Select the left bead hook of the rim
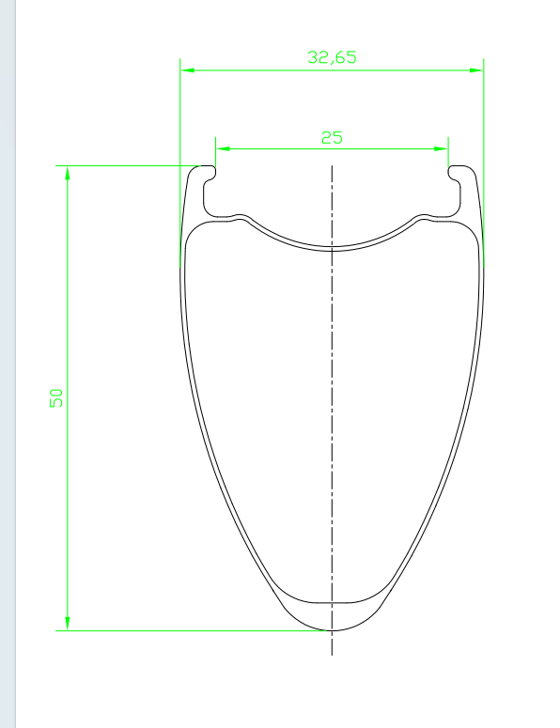This screenshot has width=560, height=728. [x=210, y=173]
